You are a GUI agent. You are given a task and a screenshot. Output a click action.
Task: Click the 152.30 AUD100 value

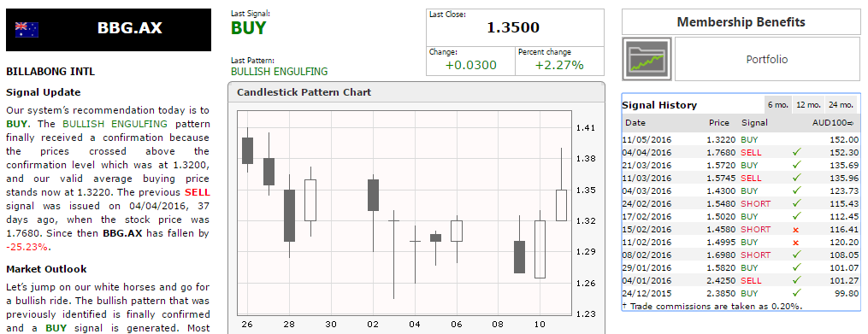click(845, 152)
